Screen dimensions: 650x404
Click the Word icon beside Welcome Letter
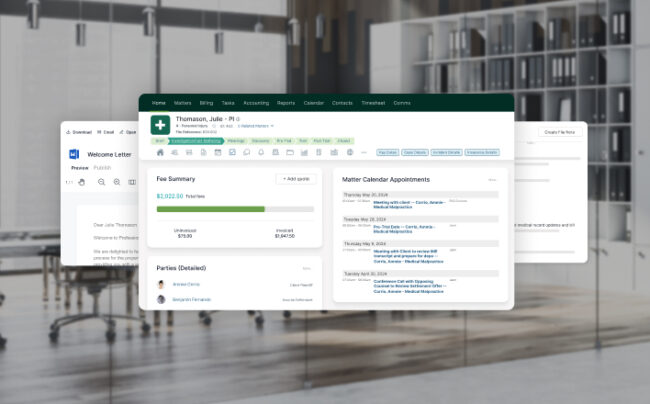[x=74, y=154]
